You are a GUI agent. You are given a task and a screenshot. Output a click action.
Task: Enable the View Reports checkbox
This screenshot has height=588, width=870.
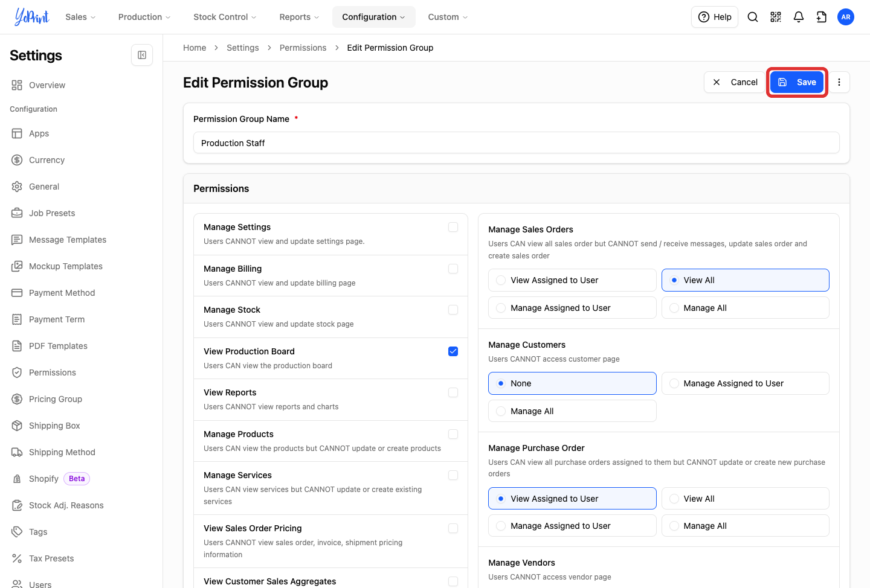(x=453, y=392)
